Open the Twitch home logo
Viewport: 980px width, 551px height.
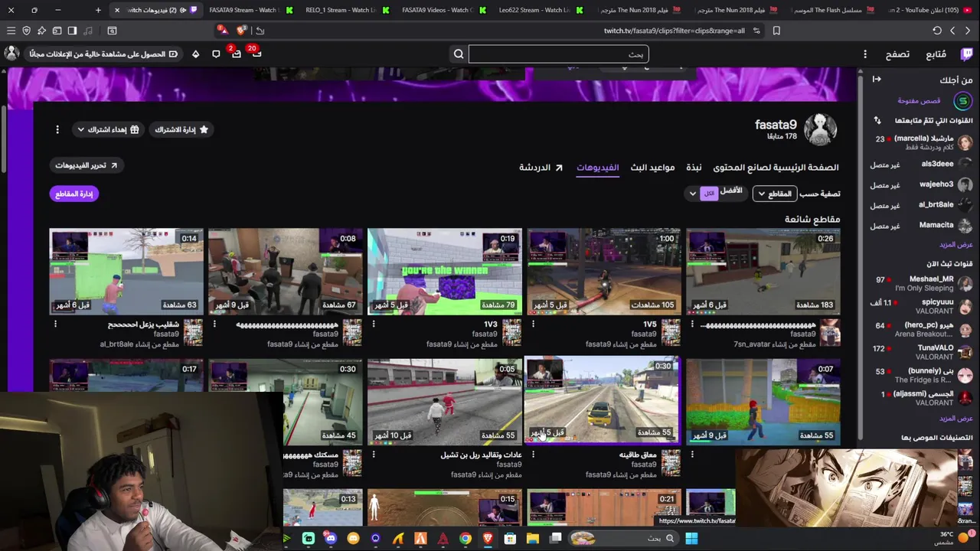(967, 54)
